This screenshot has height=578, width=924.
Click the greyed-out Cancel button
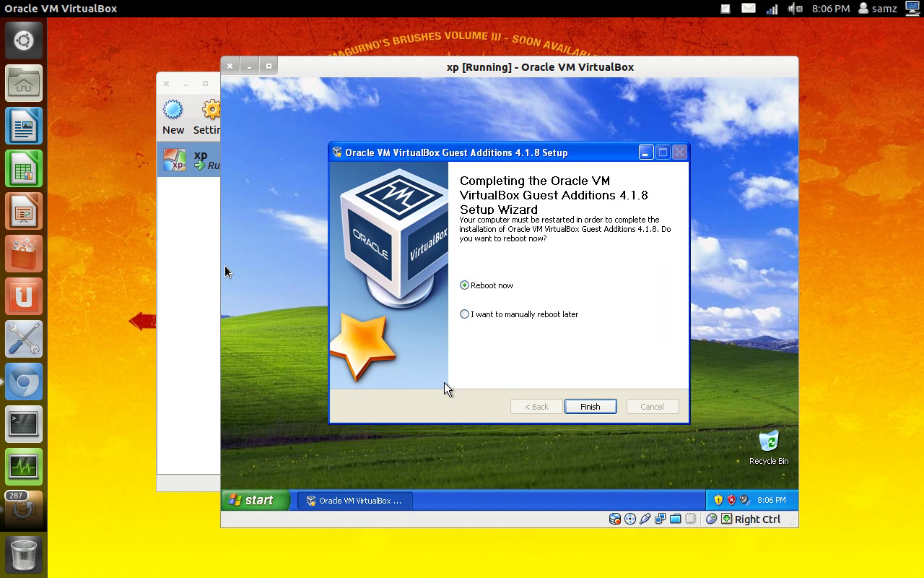click(x=652, y=407)
